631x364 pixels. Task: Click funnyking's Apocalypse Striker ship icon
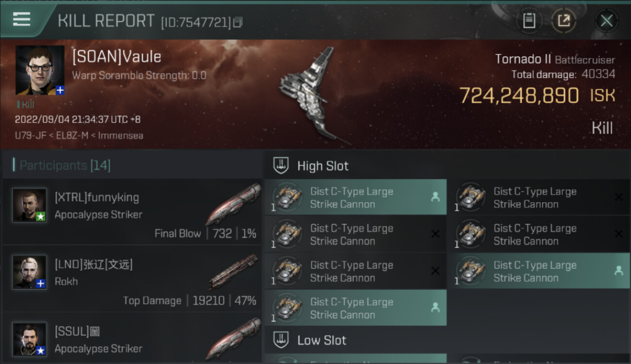tap(233, 205)
